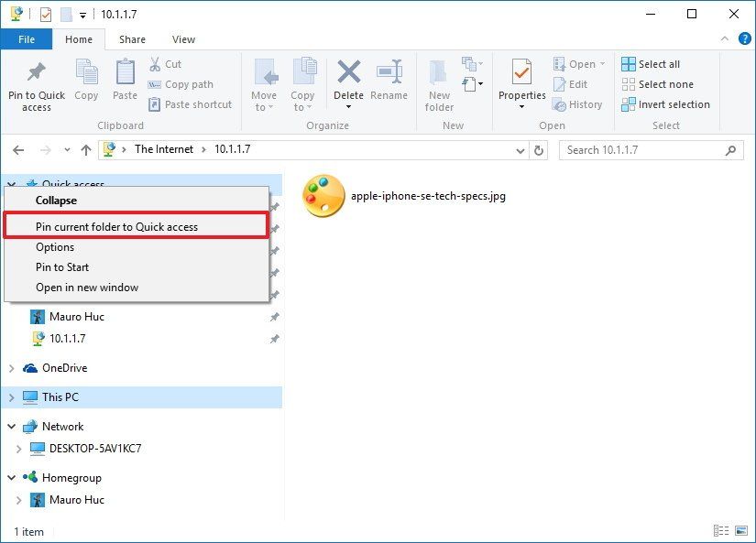Open Properties using the ribbon icon
Image resolution: width=756 pixels, height=543 pixels.
pos(521,82)
